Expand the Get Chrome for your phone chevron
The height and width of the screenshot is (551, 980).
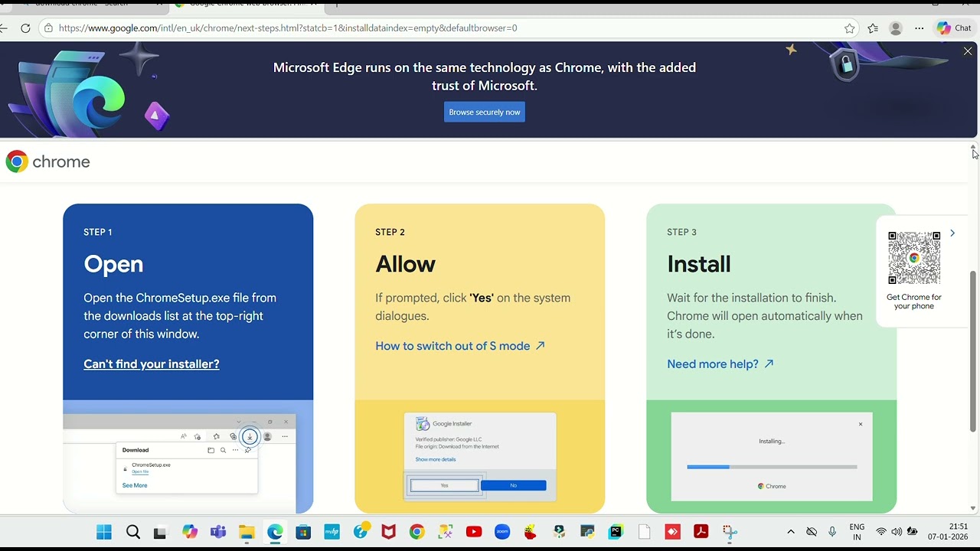click(952, 233)
